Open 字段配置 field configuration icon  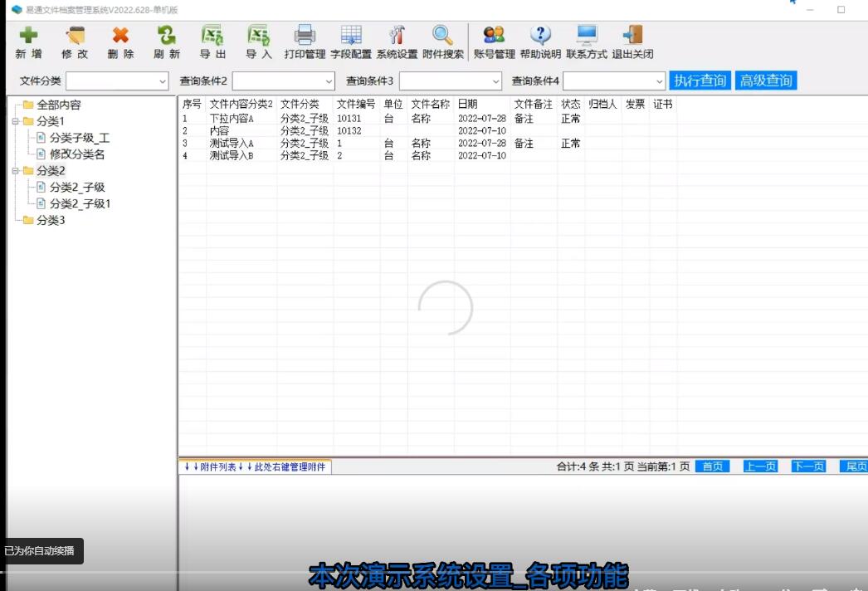[351, 35]
